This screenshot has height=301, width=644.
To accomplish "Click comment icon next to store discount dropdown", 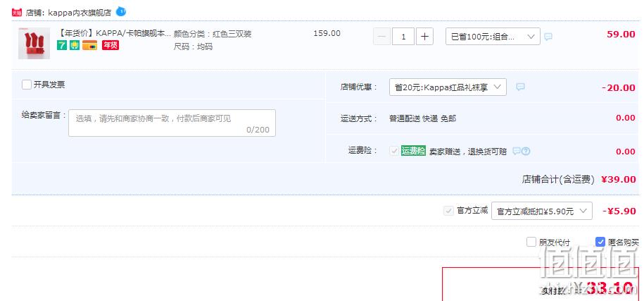I will [520, 87].
